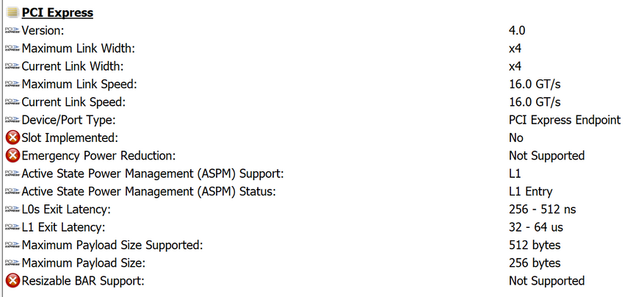Screen dimensions: 644x297
Task: Click the red X icon beside Emergency Power Reduction
Action: click(x=12, y=156)
